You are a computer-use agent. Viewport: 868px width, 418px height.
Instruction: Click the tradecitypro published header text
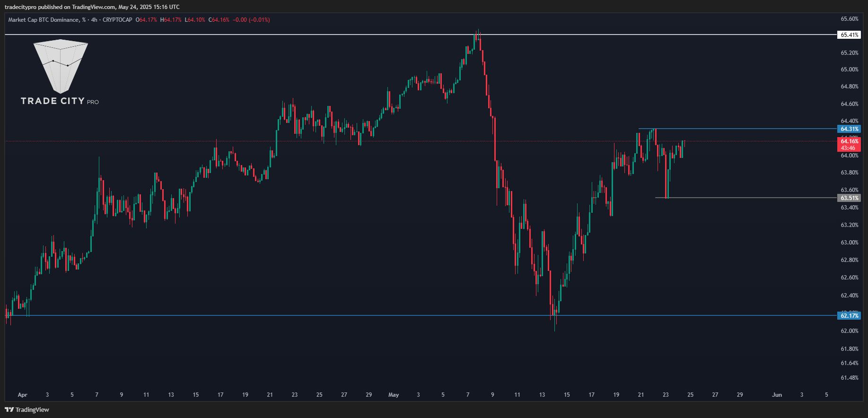pyautogui.click(x=92, y=7)
